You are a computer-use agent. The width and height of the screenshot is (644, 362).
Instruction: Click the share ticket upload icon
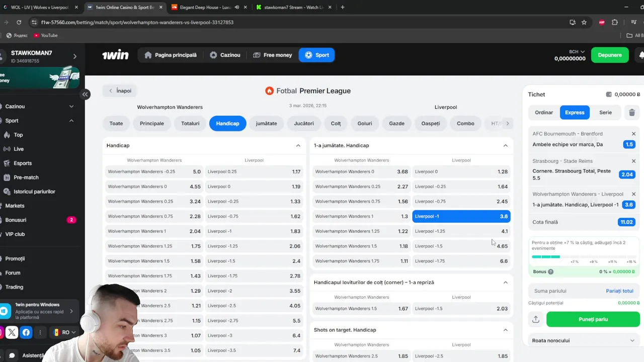pyautogui.click(x=536, y=319)
